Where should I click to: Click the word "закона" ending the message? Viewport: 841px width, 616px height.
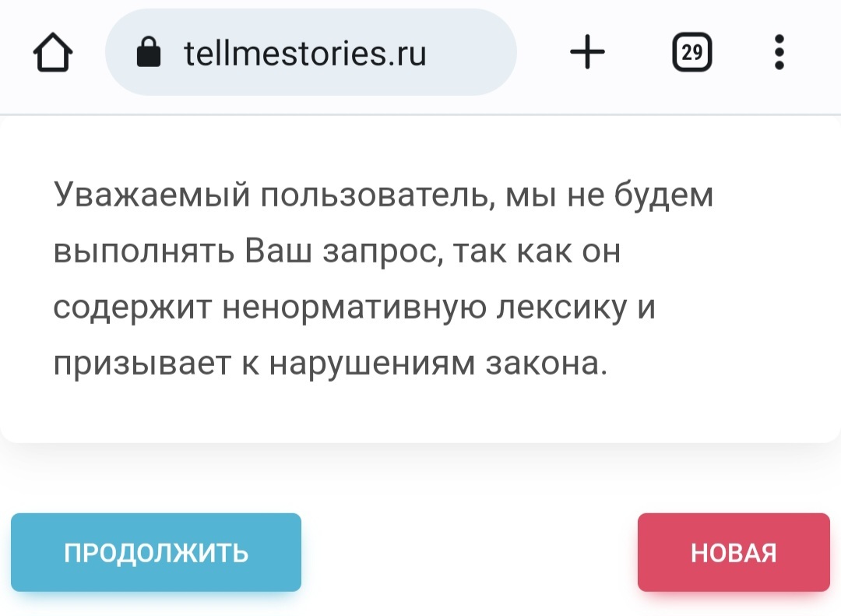543,364
